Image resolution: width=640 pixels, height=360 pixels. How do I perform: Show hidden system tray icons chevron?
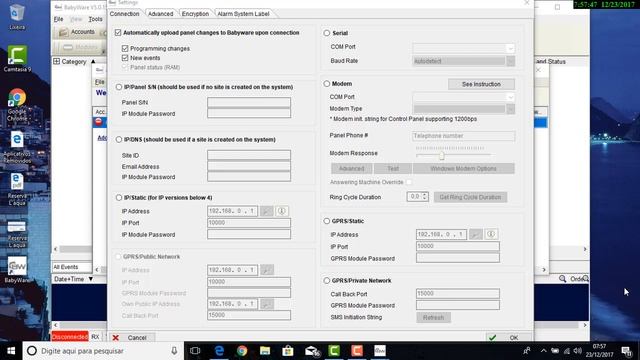pyautogui.click(x=543, y=351)
